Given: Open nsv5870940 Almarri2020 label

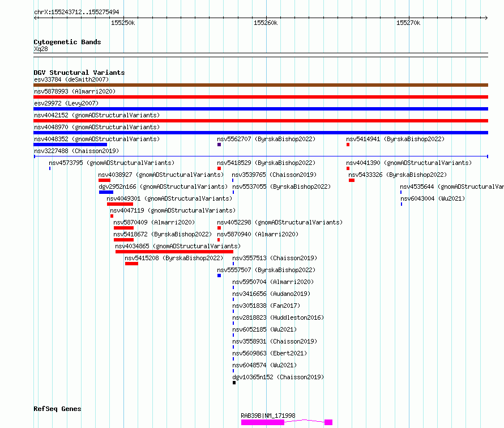Looking at the screenshot, I should 258,234.
